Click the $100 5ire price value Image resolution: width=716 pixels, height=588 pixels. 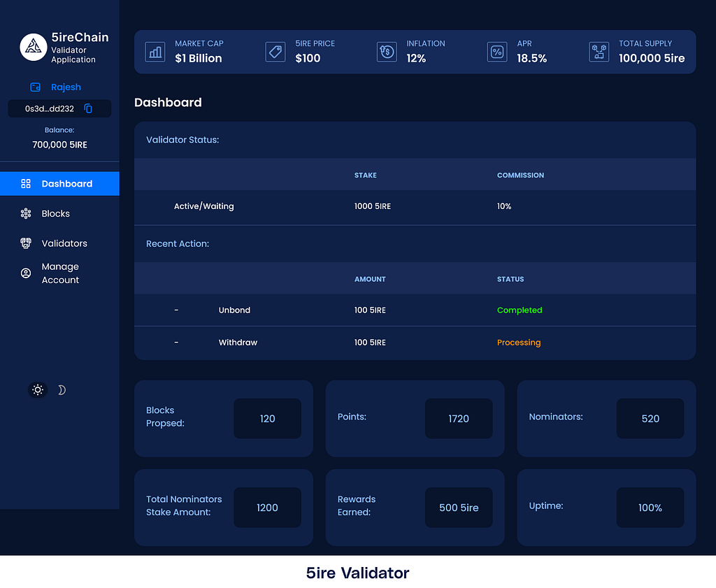point(308,59)
